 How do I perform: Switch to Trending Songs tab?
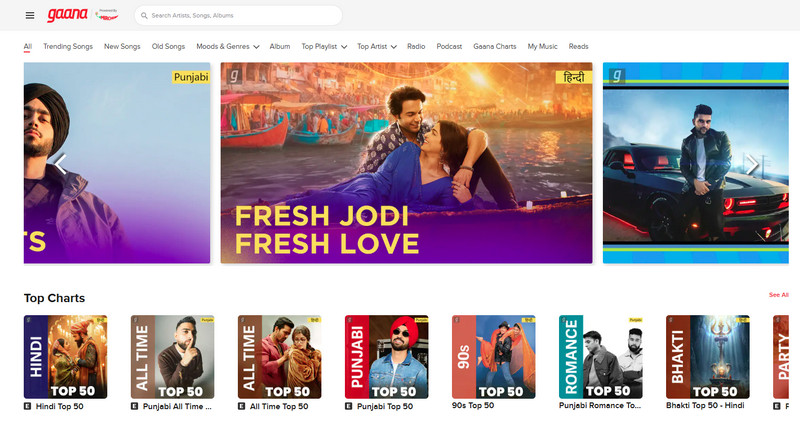68,46
